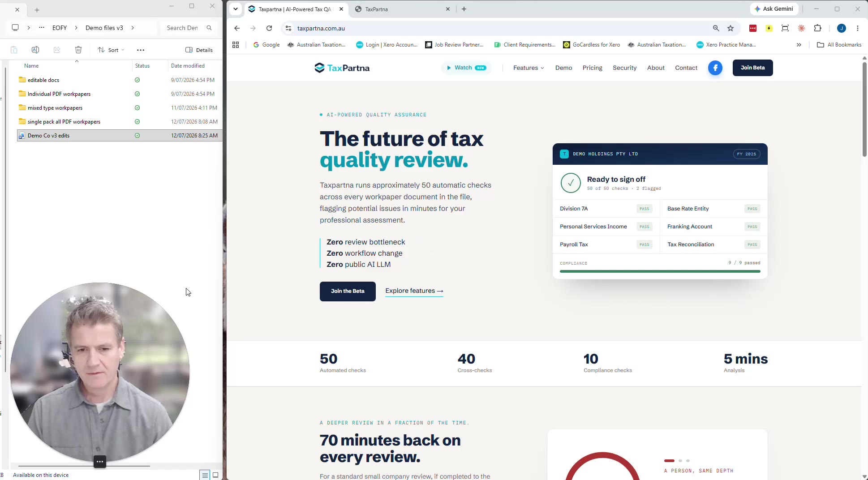Open the Chrome profile J avatar
Image resolution: width=868 pixels, height=480 pixels.
point(842,28)
